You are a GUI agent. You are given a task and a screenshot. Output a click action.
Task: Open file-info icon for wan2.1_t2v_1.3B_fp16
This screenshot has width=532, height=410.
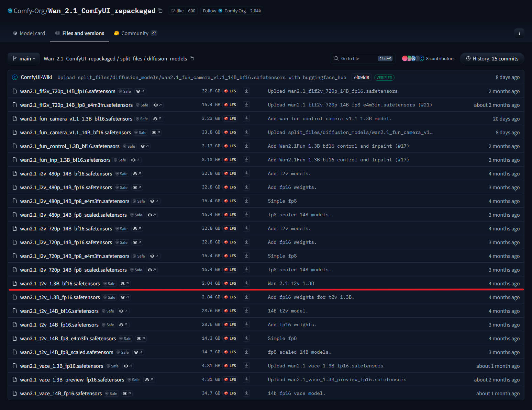click(x=125, y=297)
